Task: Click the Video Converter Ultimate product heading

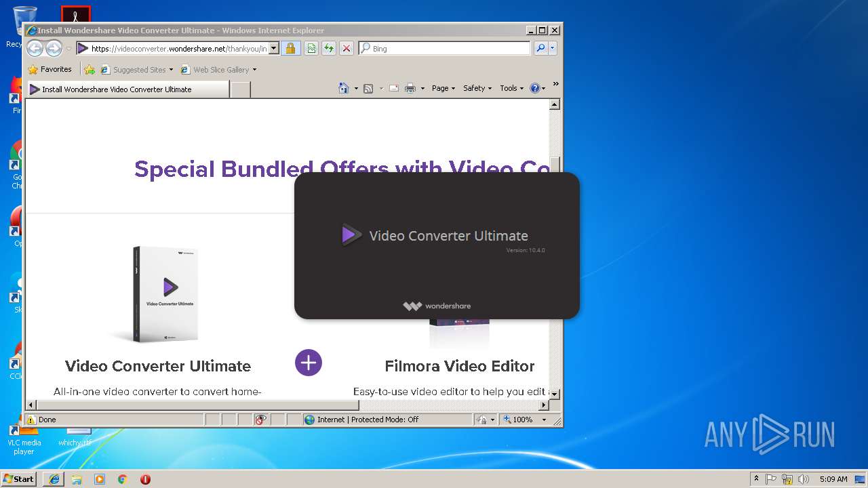Action: point(158,366)
